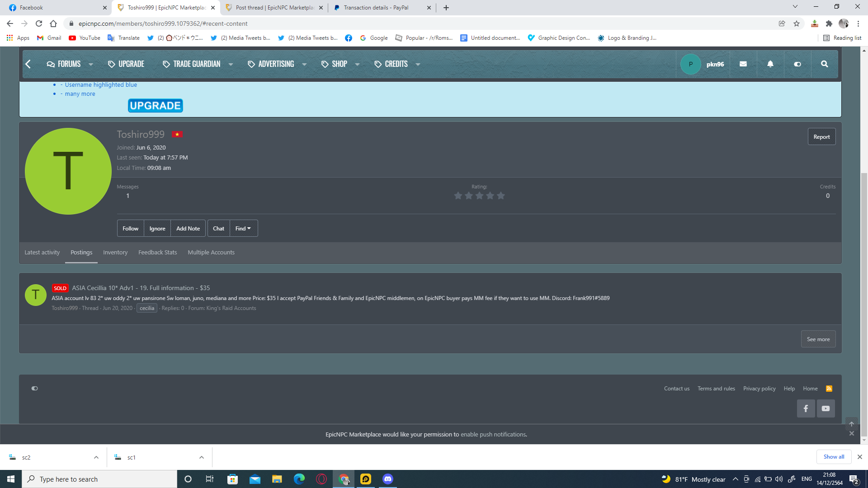Rate the user with the fifth star
This screenshot has height=488, width=868.
pos(500,196)
